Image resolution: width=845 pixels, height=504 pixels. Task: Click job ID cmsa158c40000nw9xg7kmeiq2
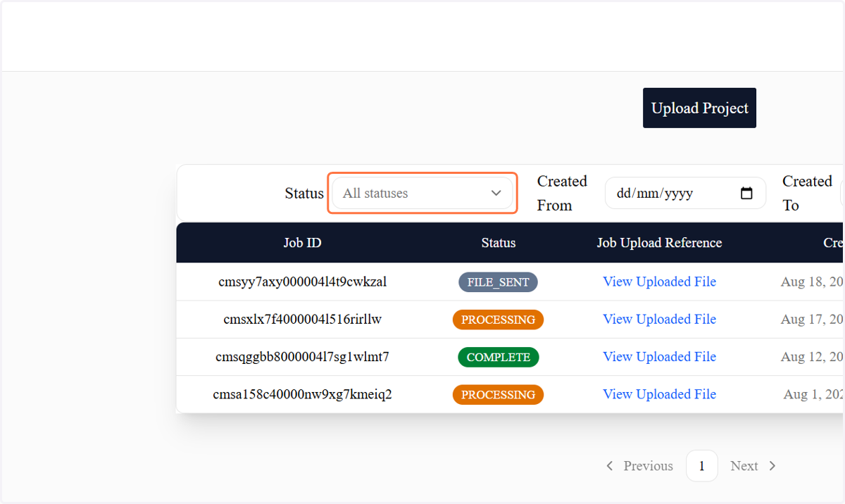(303, 394)
